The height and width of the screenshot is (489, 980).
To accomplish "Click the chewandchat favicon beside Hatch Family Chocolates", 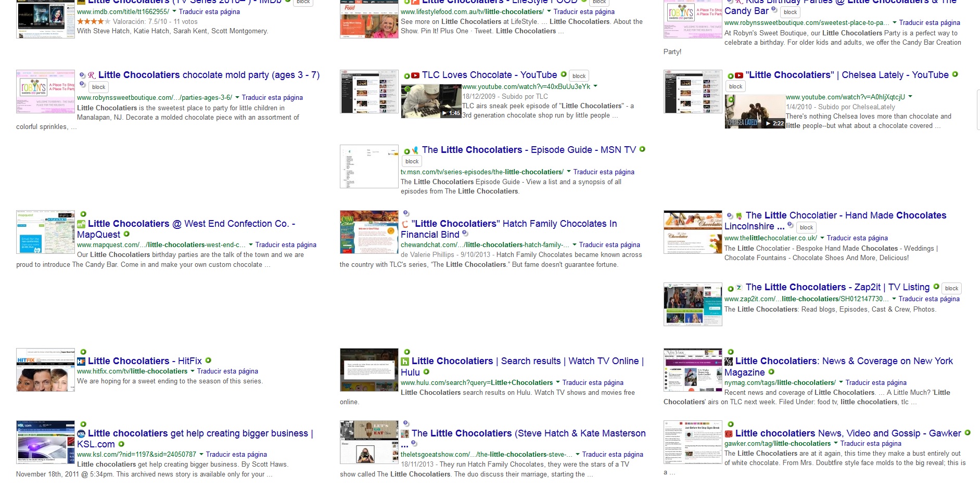I will point(405,224).
